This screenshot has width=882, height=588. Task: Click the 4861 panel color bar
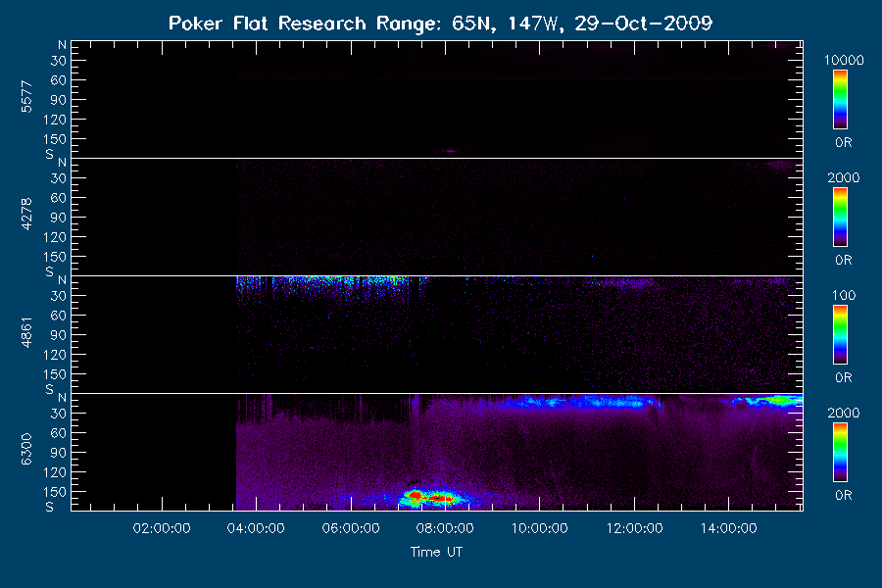840,335
